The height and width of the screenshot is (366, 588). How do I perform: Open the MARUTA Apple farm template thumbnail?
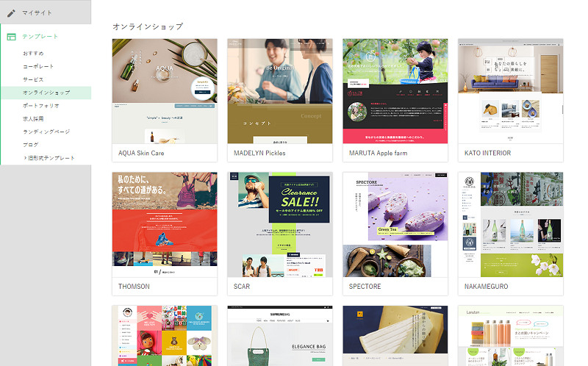(395, 91)
